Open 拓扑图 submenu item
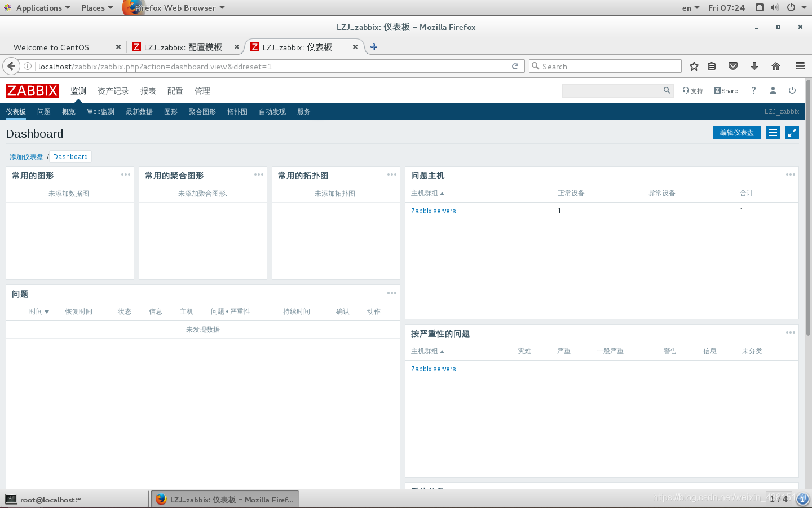The width and height of the screenshot is (812, 508). coord(237,112)
